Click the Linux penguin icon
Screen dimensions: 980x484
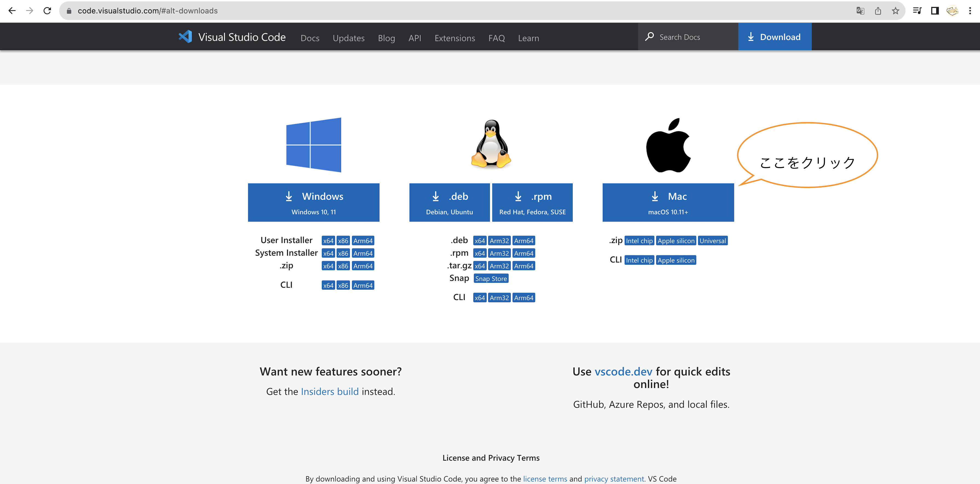tap(490, 145)
